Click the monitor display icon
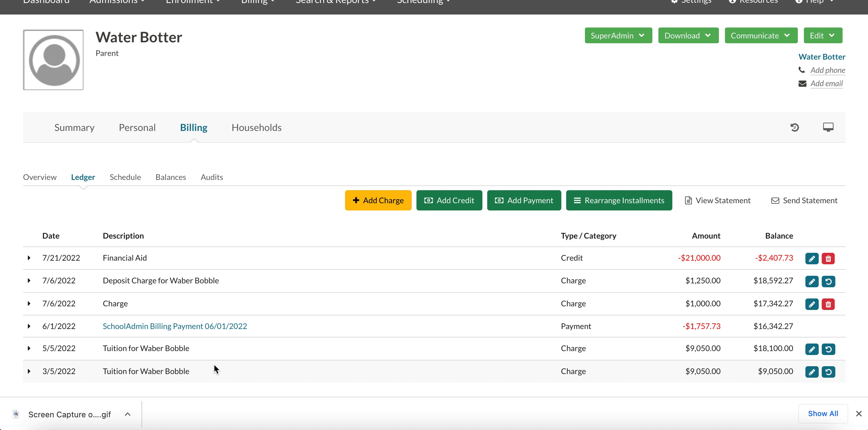The width and height of the screenshot is (868, 430). (828, 127)
